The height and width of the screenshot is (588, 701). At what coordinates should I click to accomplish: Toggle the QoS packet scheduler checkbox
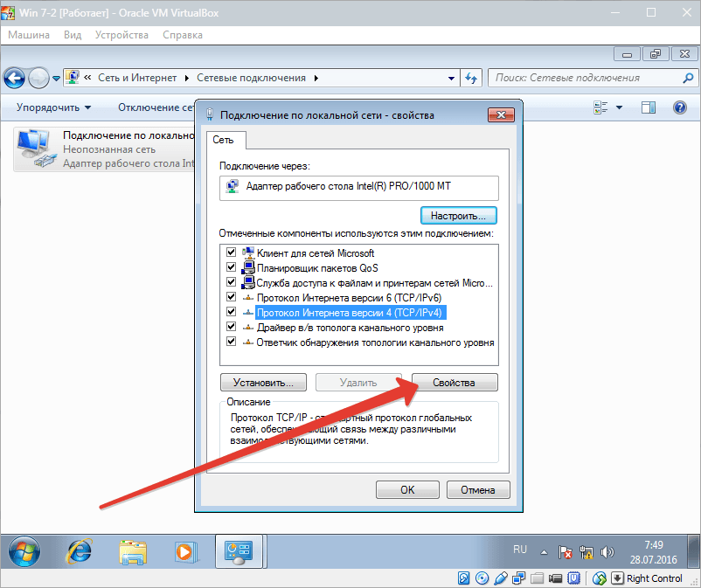tap(232, 267)
